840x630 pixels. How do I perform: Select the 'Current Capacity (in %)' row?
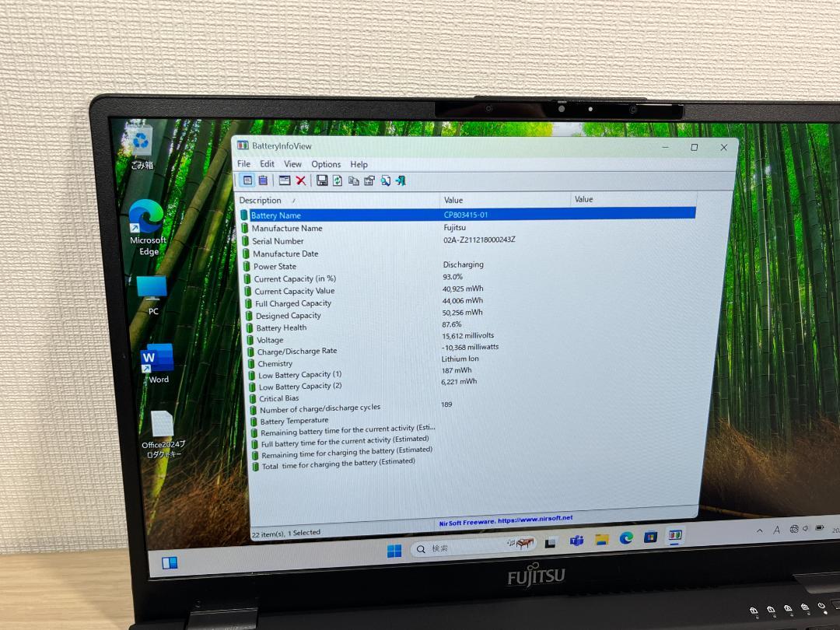(x=467, y=278)
